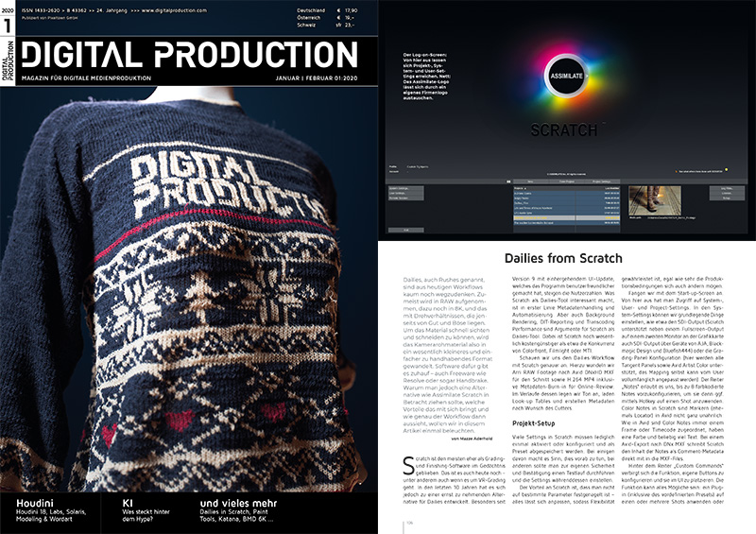The width and height of the screenshot is (756, 534).
Task: Click the yellow status dot indicator
Action: tap(726, 169)
